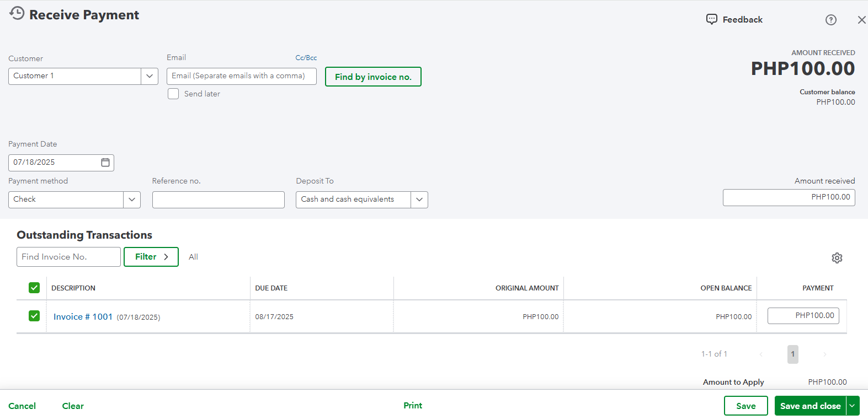Go to next page arrow
The width and height of the screenshot is (868, 420).
click(825, 354)
